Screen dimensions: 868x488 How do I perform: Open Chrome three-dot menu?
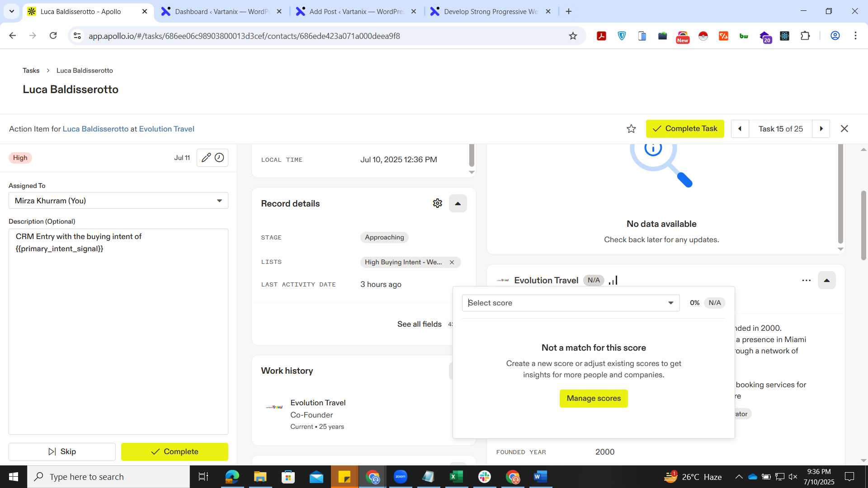(855, 36)
